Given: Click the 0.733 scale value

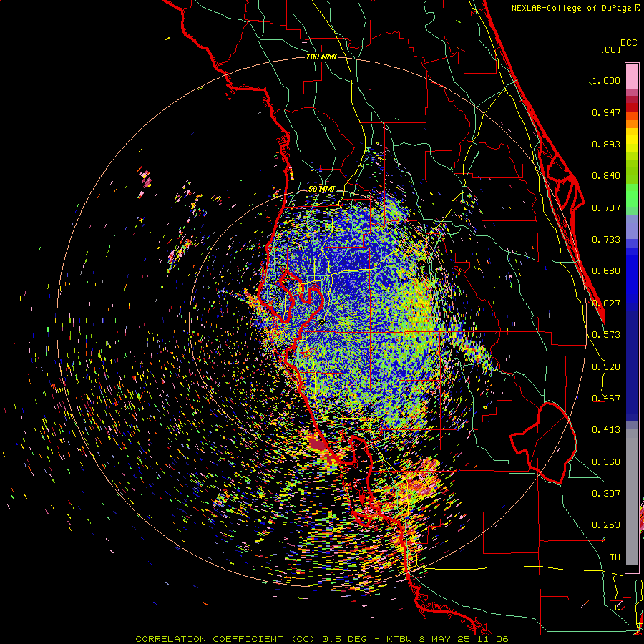Looking at the screenshot, I should point(606,240).
